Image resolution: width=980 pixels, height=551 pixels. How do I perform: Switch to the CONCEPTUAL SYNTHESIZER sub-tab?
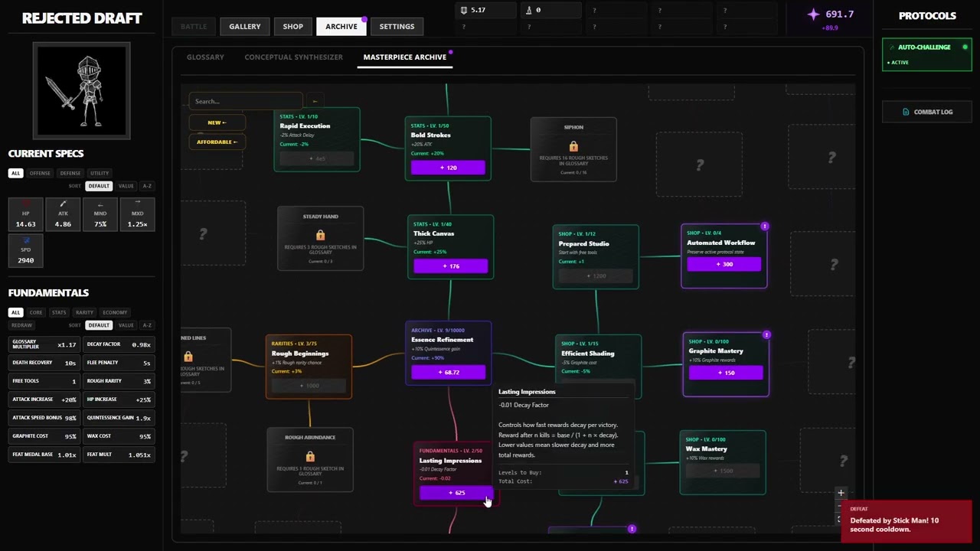tap(294, 57)
